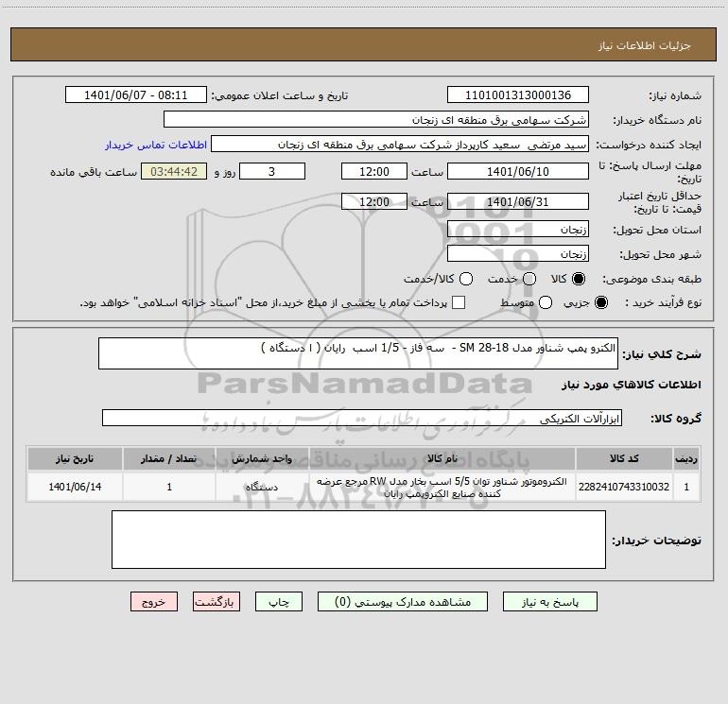
Task: Click the response deadline time 12:00 field
Action: coord(374,171)
